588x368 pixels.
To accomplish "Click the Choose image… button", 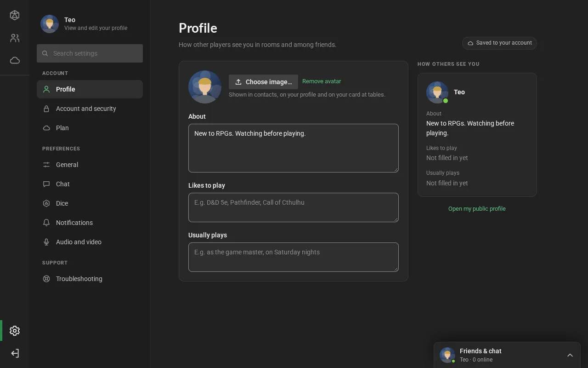I will pyautogui.click(x=263, y=82).
